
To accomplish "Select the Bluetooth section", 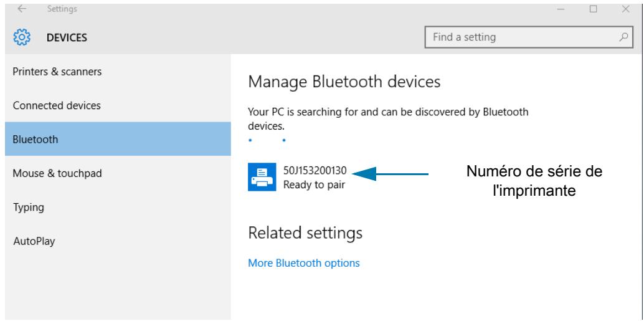I will (x=118, y=139).
